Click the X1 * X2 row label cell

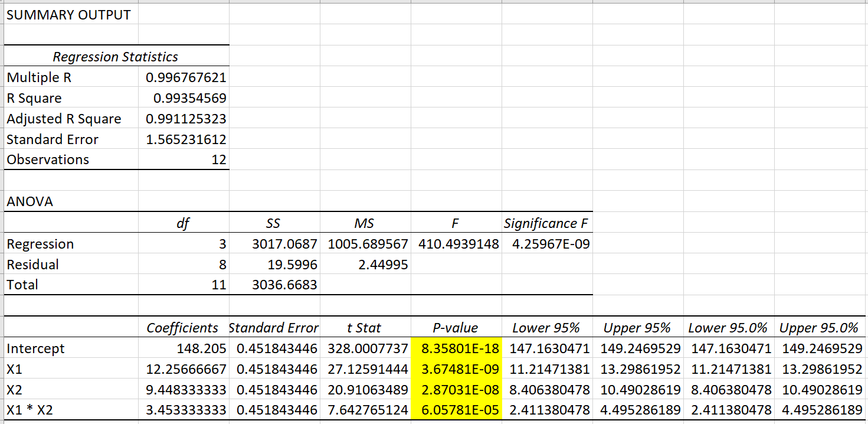tap(30, 409)
